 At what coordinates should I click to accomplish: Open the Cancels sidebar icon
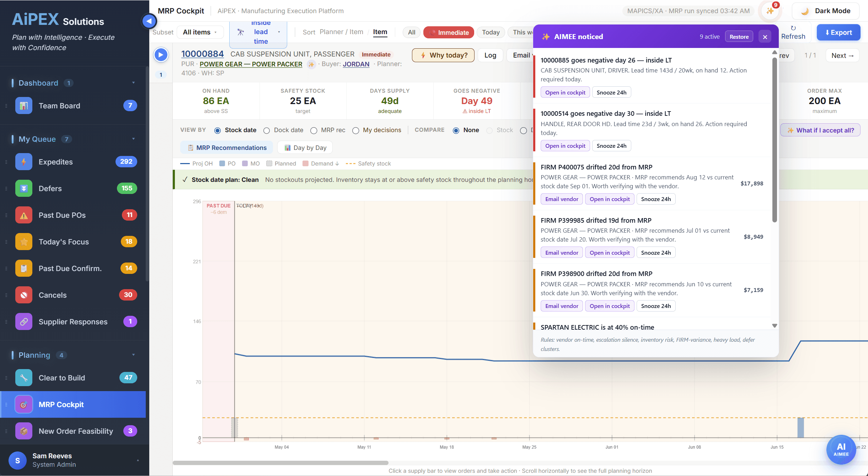pos(24,295)
